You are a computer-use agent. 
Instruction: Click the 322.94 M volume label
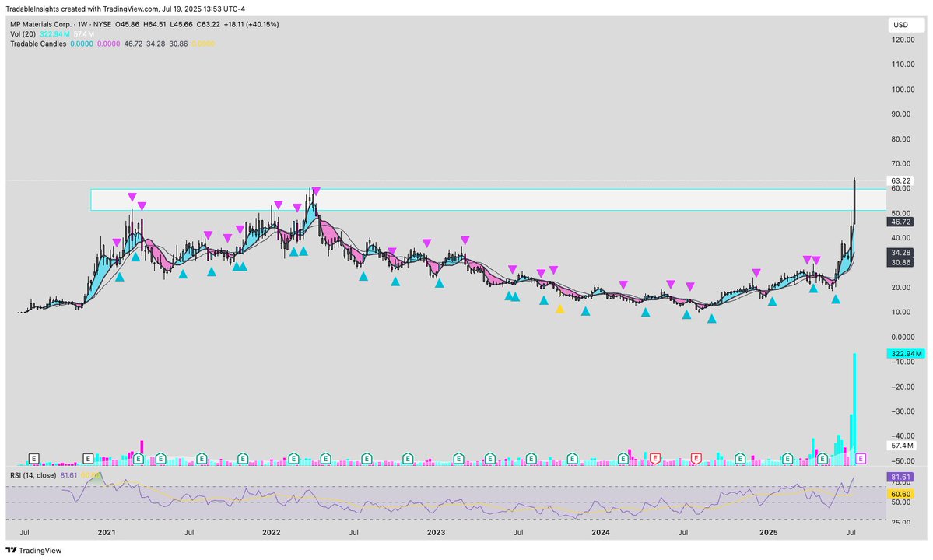click(907, 354)
